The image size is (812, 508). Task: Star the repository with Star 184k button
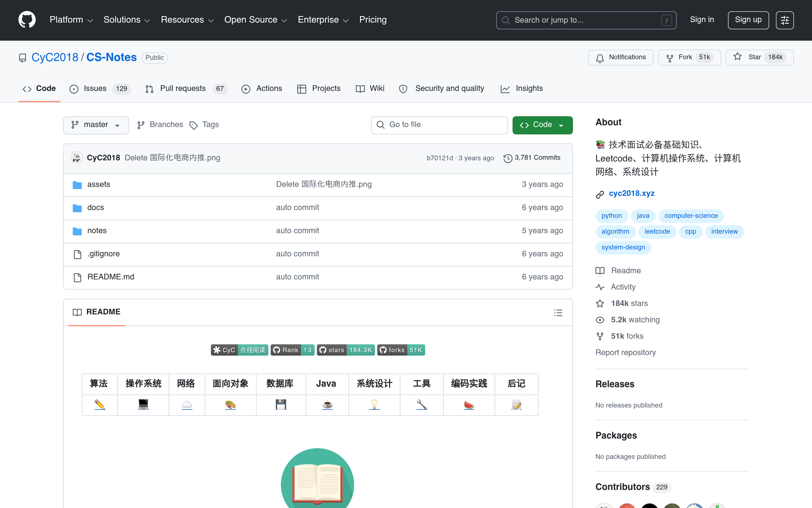[x=759, y=58]
